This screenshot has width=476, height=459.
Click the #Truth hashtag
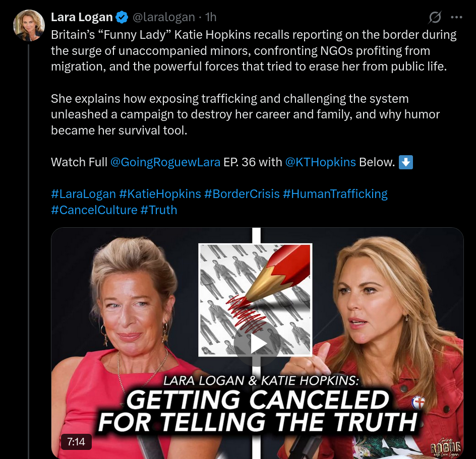point(159,210)
